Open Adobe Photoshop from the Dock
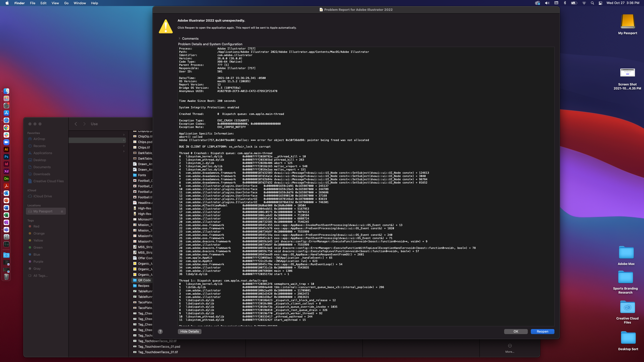 coord(7,157)
